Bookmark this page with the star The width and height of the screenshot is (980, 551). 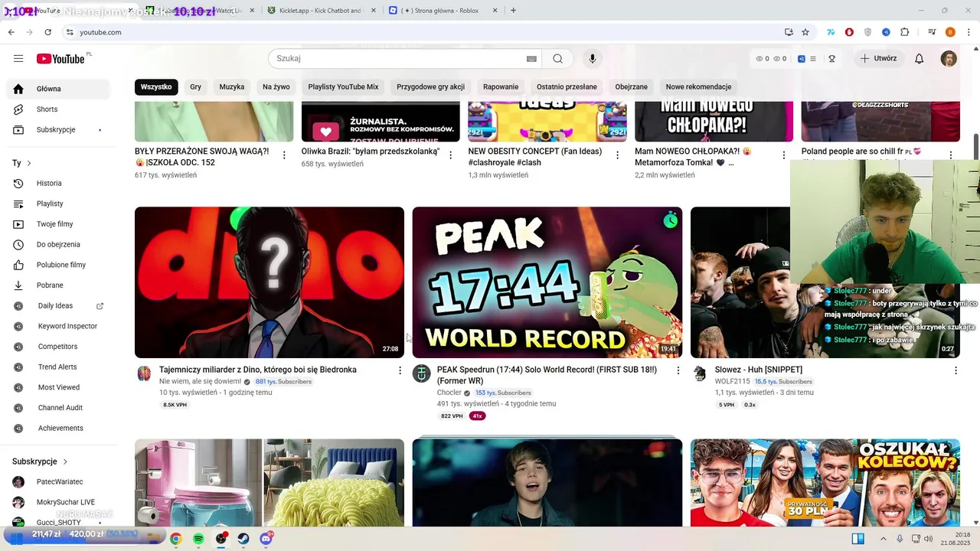[805, 32]
